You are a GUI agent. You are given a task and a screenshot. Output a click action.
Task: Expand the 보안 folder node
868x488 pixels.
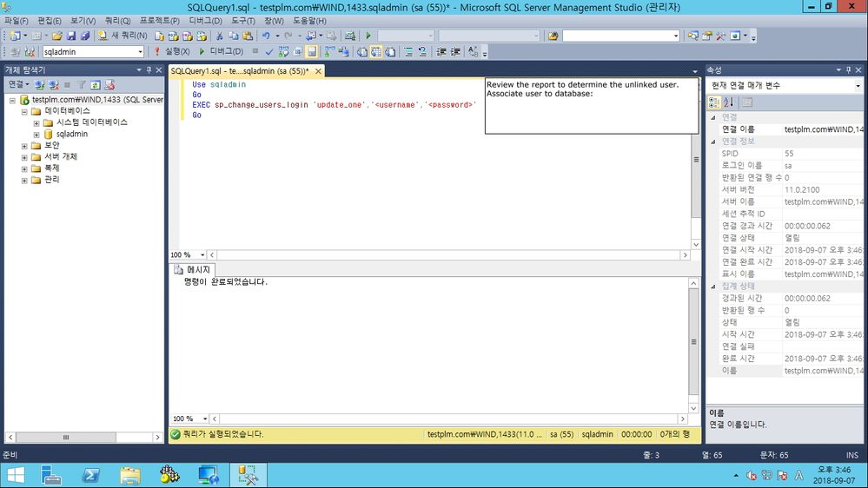(24, 146)
